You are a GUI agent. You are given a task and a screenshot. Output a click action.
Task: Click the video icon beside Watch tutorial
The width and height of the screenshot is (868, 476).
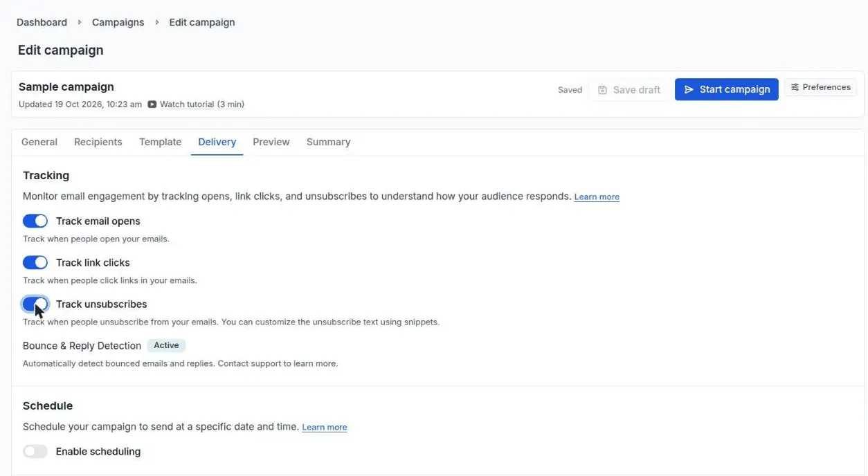[x=152, y=104]
